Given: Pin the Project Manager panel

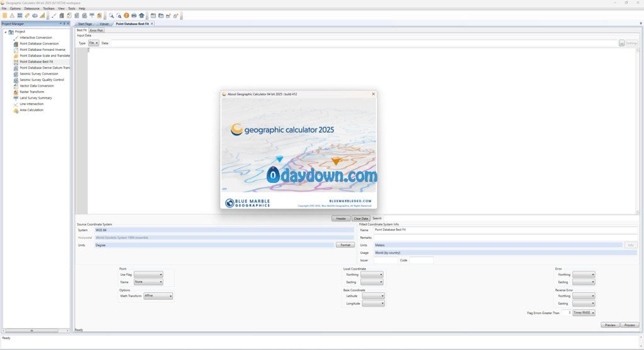Looking at the screenshot, I should pyautogui.click(x=64, y=24).
